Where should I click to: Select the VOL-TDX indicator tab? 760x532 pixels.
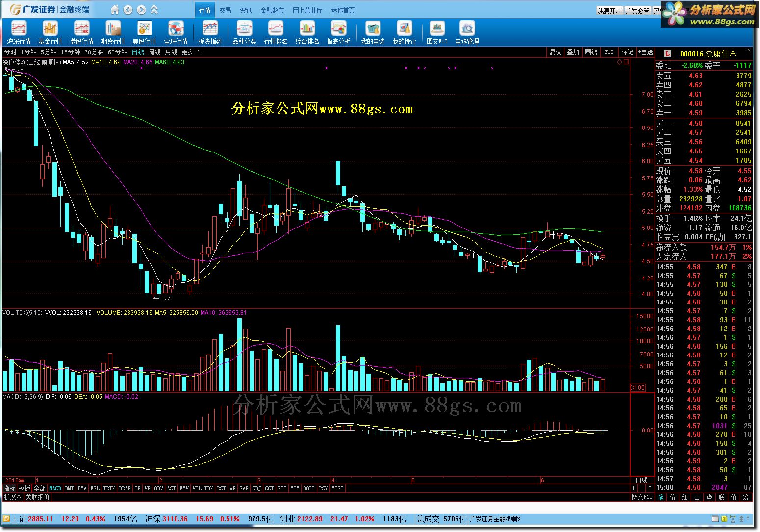click(203, 488)
